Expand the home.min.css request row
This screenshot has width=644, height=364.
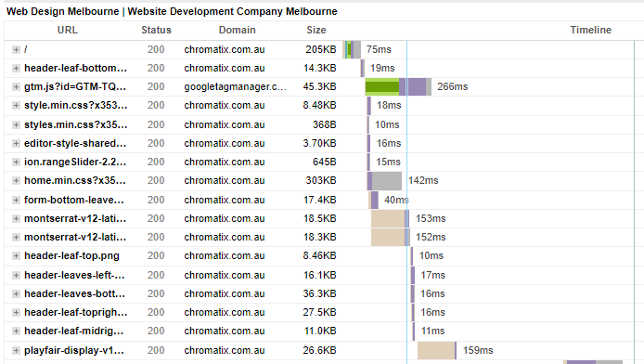(16, 180)
